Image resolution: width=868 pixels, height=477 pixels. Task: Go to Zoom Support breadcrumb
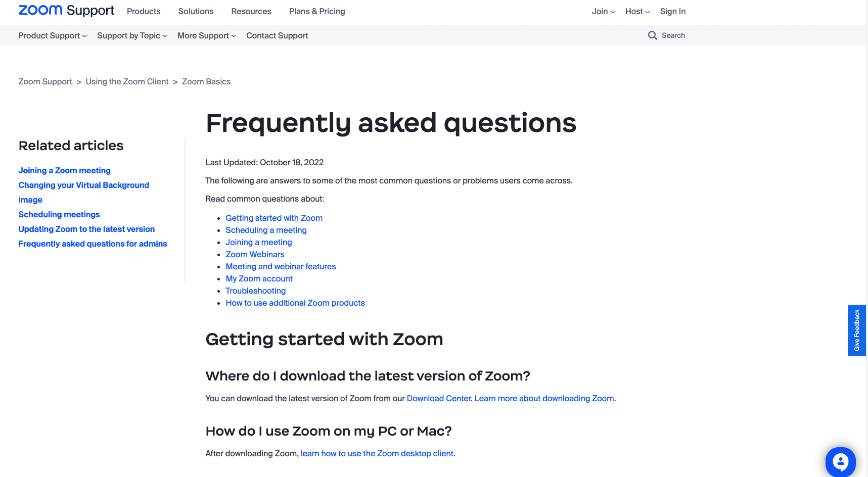coord(45,81)
